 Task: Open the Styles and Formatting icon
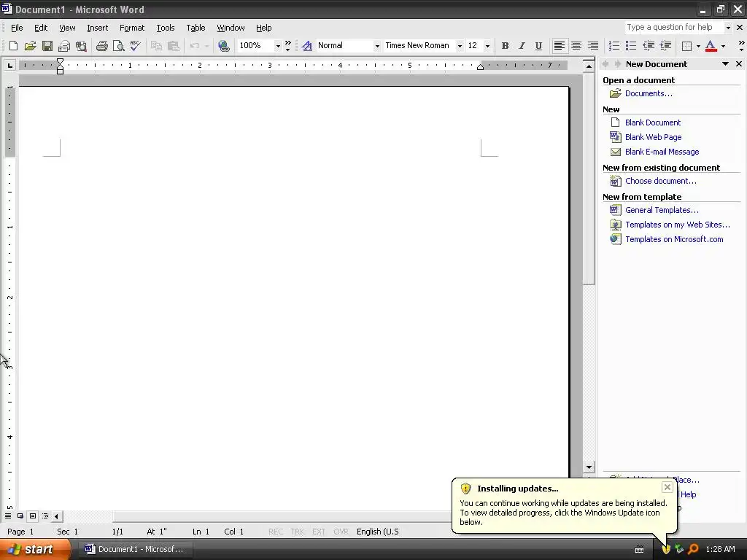click(307, 46)
